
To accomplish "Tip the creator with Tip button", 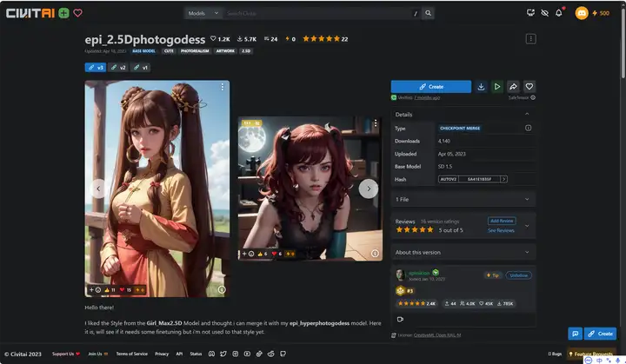I will point(493,275).
